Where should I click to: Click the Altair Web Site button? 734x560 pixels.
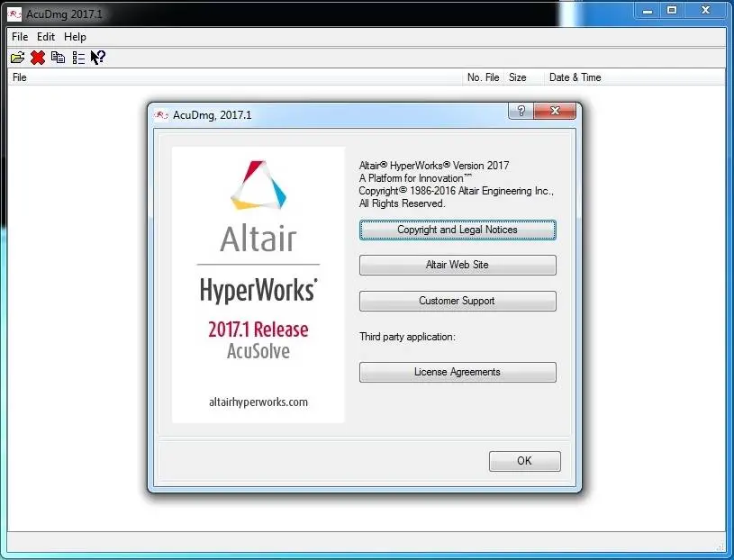click(458, 265)
